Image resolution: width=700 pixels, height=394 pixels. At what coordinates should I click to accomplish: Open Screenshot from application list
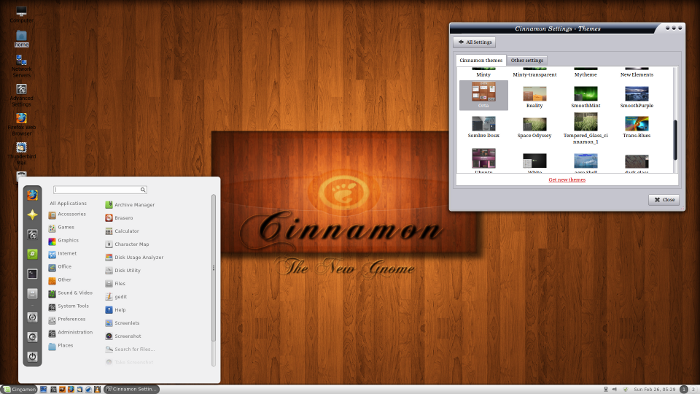[x=123, y=336]
